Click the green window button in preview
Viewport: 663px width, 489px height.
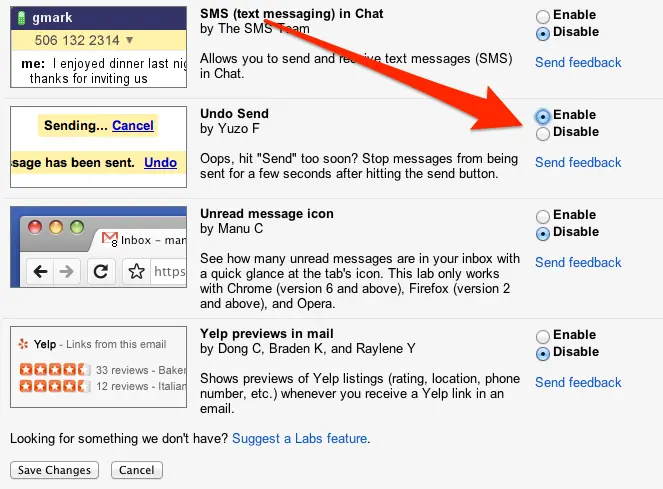(77, 227)
